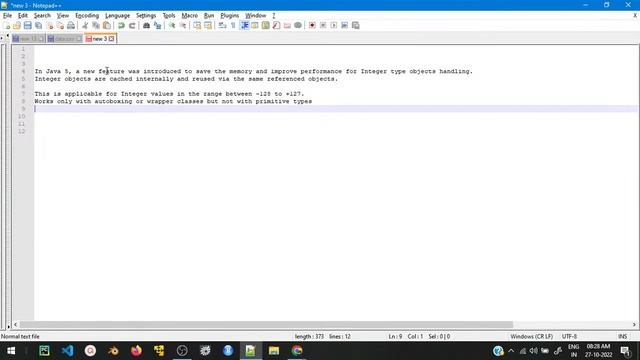Click the horizontal scrollbar left arrow
This screenshot has width=640, height=360.
16,325
